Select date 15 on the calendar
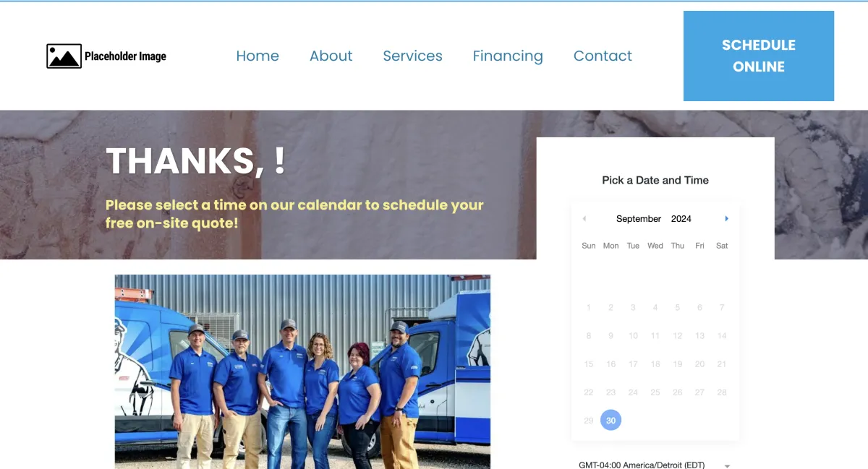 point(589,364)
